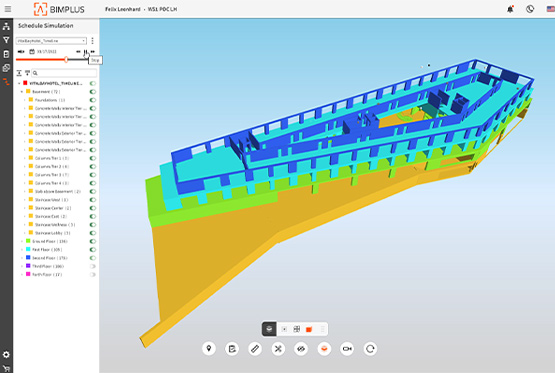Open the three-dot options menu
This screenshot has width=555, height=373.
coord(92,41)
